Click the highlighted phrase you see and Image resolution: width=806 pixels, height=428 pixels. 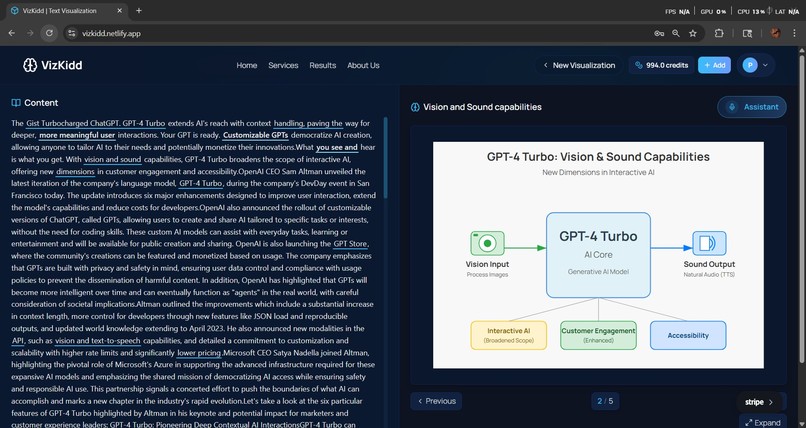coord(337,147)
